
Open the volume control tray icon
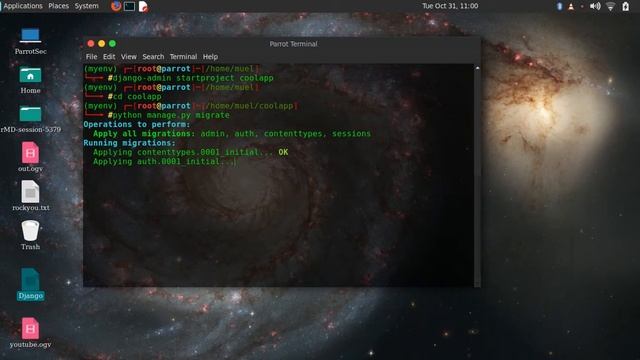tap(595, 6)
